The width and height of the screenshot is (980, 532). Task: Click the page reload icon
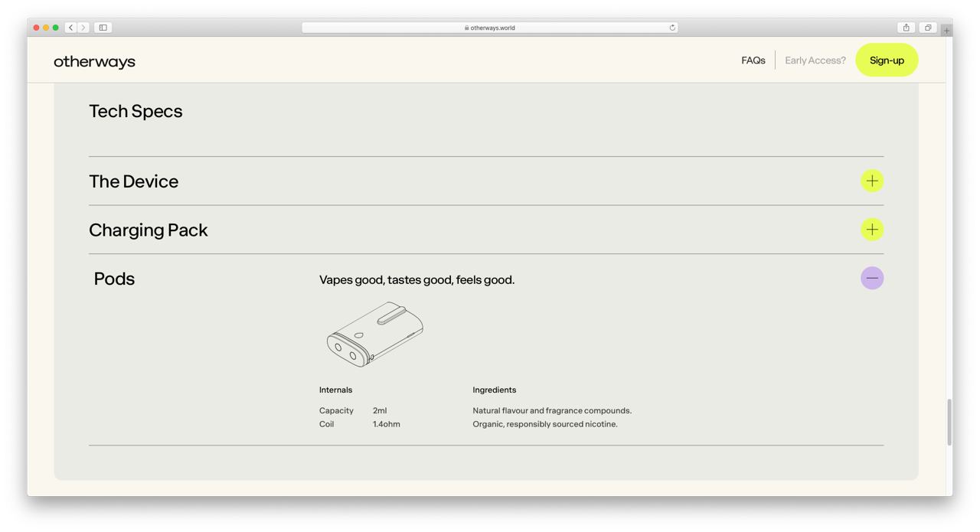672,28
